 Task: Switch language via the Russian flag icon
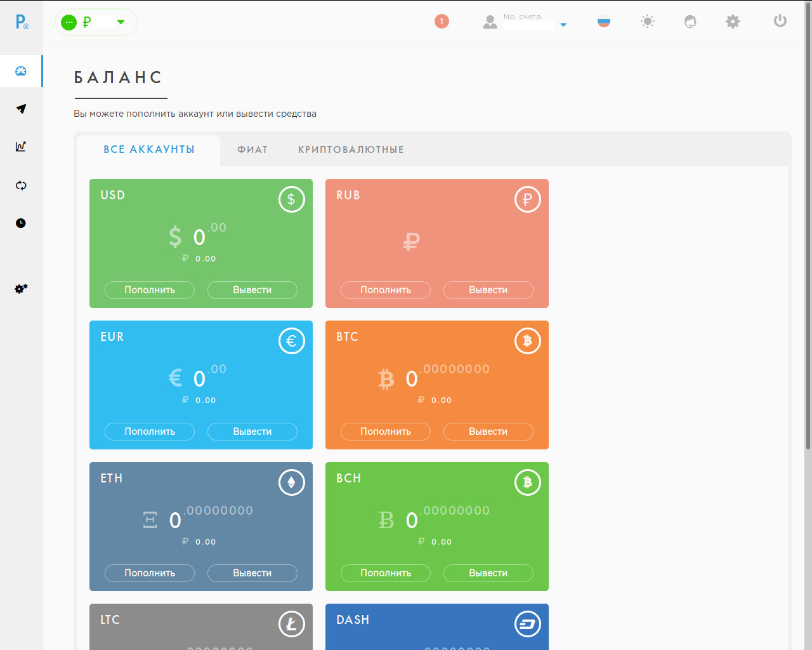pyautogui.click(x=604, y=22)
